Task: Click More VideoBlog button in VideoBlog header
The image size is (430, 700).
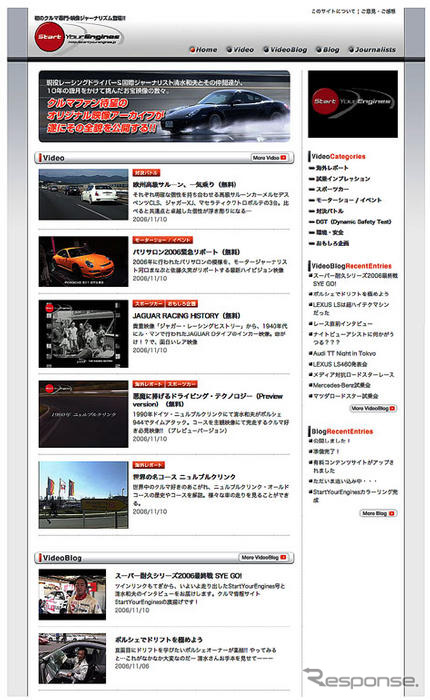Action: click(x=263, y=558)
